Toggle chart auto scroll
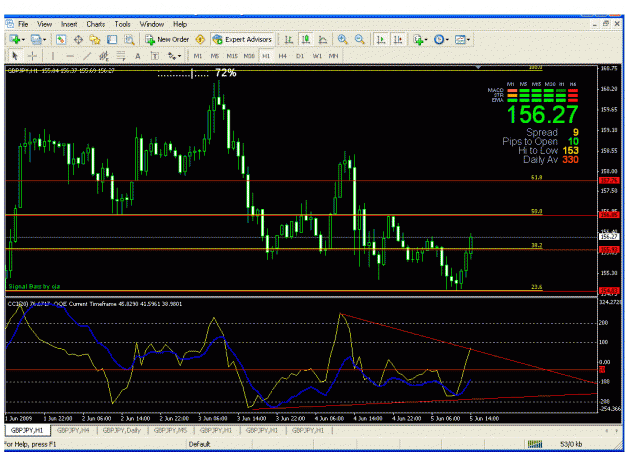625x452 pixels. pos(381,39)
